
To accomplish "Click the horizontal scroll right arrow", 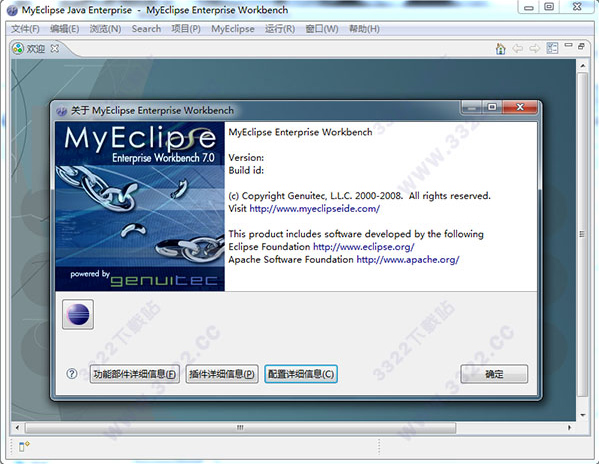I will [570, 427].
